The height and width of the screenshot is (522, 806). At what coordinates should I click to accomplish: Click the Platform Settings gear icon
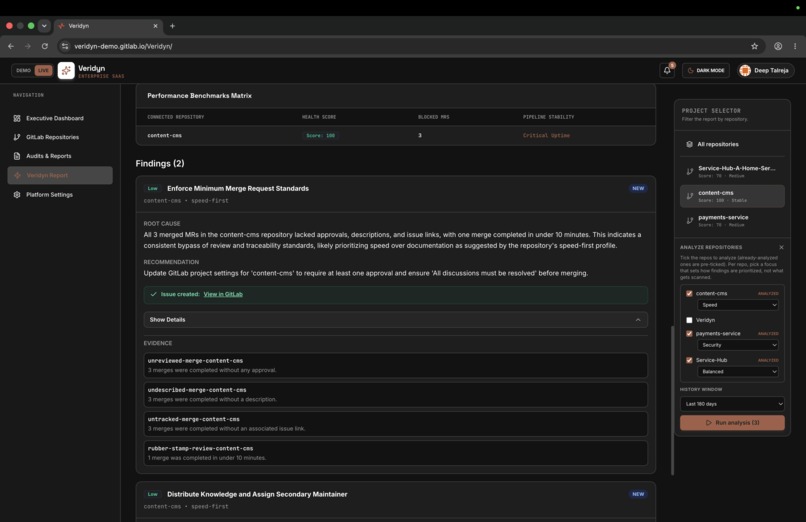(x=17, y=195)
